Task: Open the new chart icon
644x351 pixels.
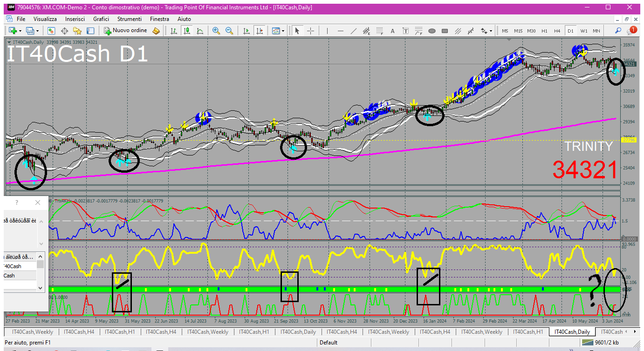Action: tap(12, 31)
